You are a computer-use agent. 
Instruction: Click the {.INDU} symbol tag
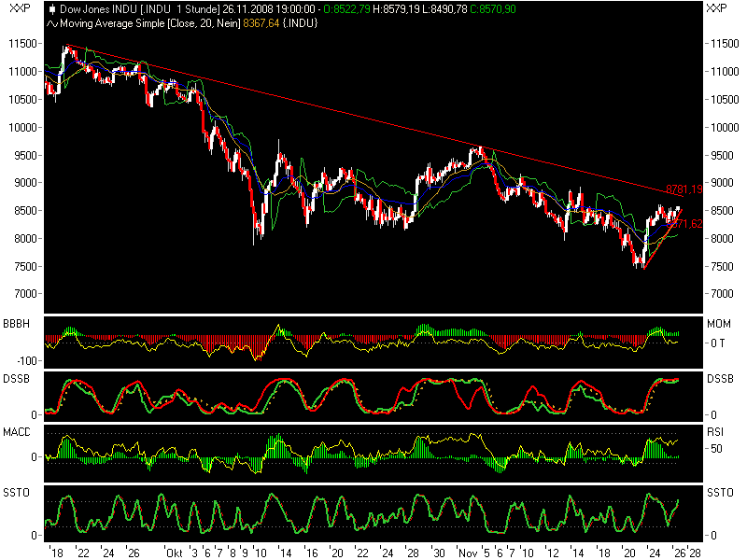(x=300, y=23)
